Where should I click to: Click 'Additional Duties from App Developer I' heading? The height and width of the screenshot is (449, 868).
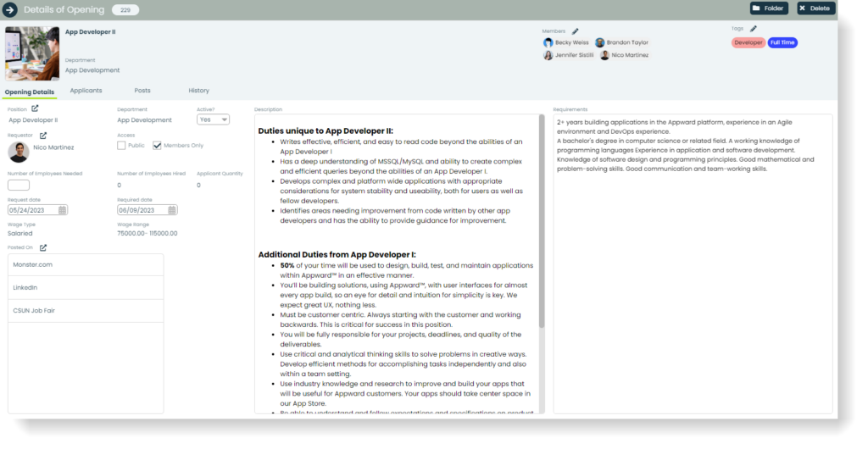(337, 255)
